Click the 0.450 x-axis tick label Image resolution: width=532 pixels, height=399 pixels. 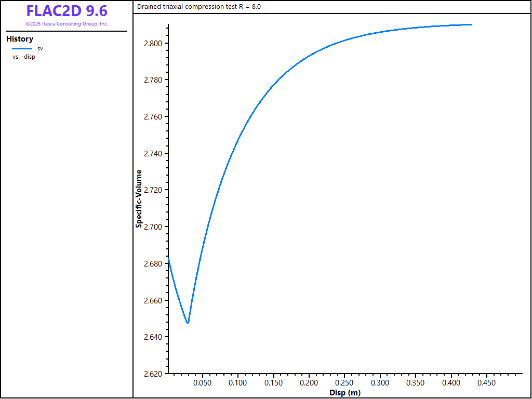(x=487, y=383)
